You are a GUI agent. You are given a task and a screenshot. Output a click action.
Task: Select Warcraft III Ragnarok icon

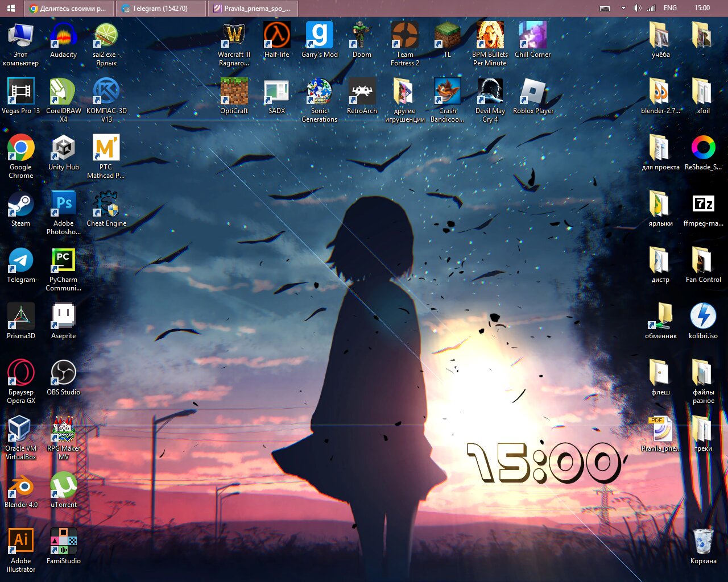pyautogui.click(x=234, y=44)
